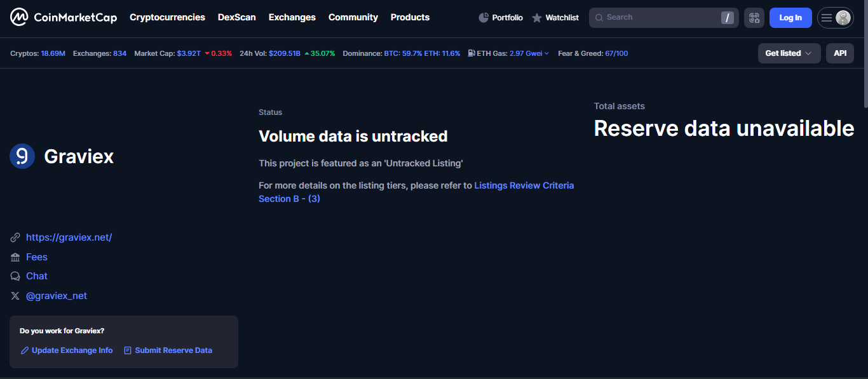The width and height of the screenshot is (868, 379).
Task: Click the Log In button
Action: click(790, 18)
